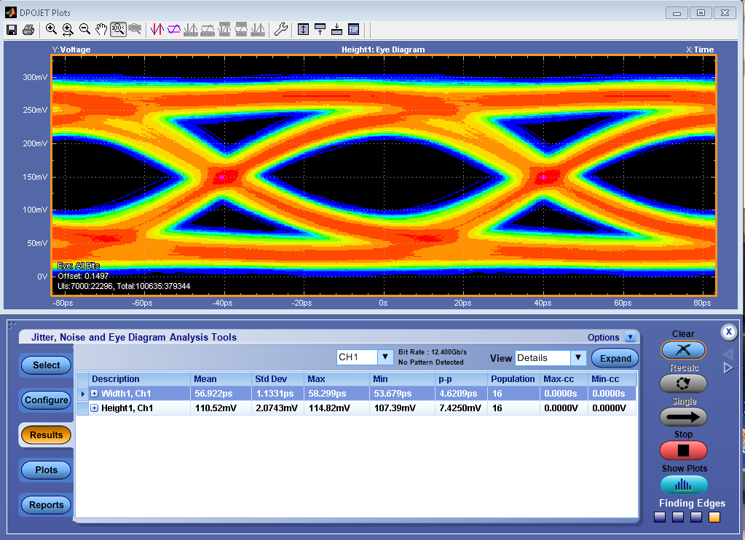Click the red vertical cursors icon

click(157, 29)
